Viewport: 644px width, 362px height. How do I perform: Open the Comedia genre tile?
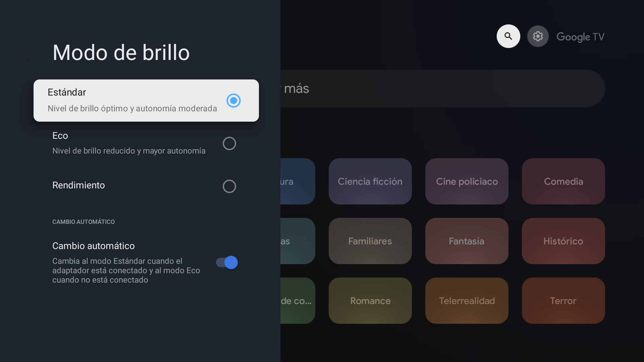pyautogui.click(x=563, y=181)
